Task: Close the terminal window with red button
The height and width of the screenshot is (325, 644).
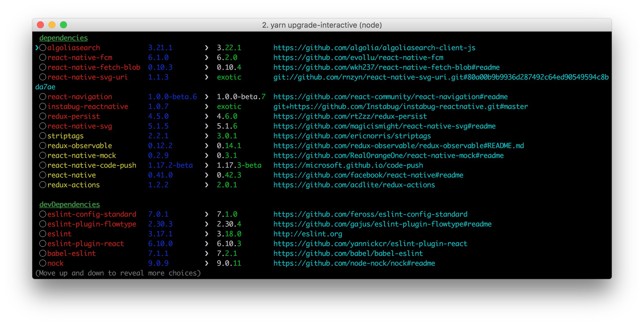Action: tap(40, 25)
